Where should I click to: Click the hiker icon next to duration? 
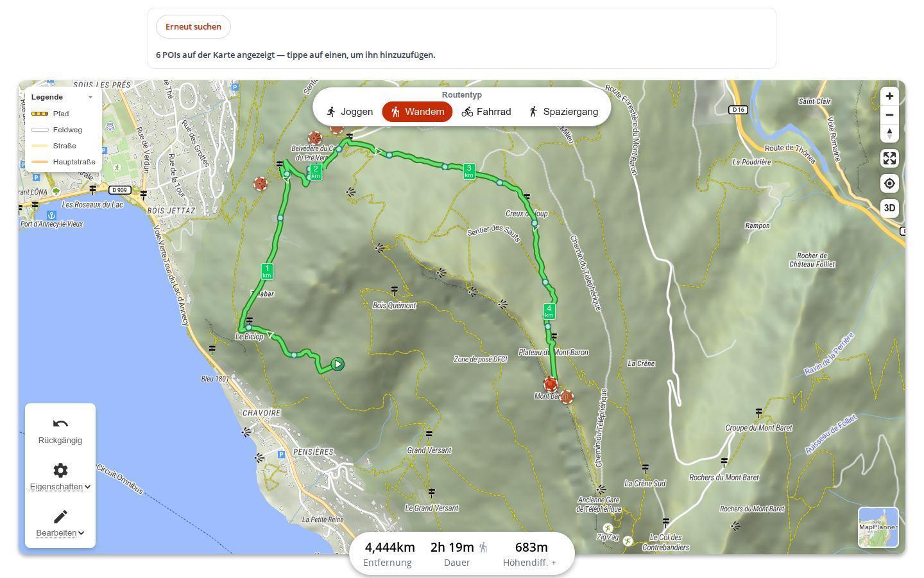[x=483, y=547]
